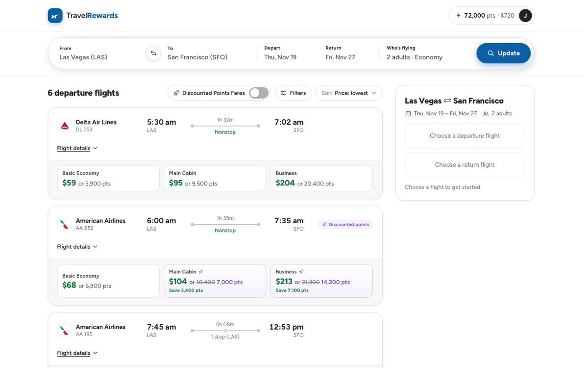Click the travelers icon beside 2 adults
Viewport: 588px width, 368px height.
pyautogui.click(x=486, y=114)
